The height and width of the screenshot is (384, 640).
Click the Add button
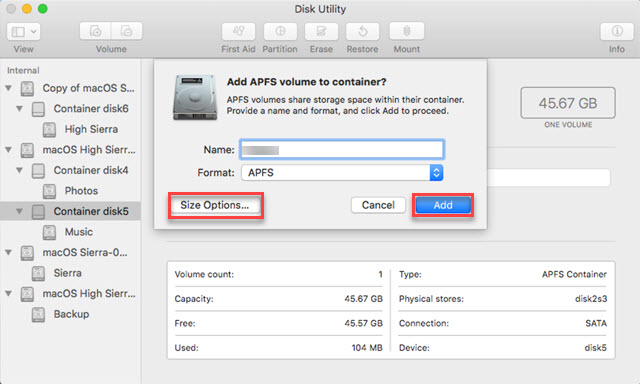point(443,205)
